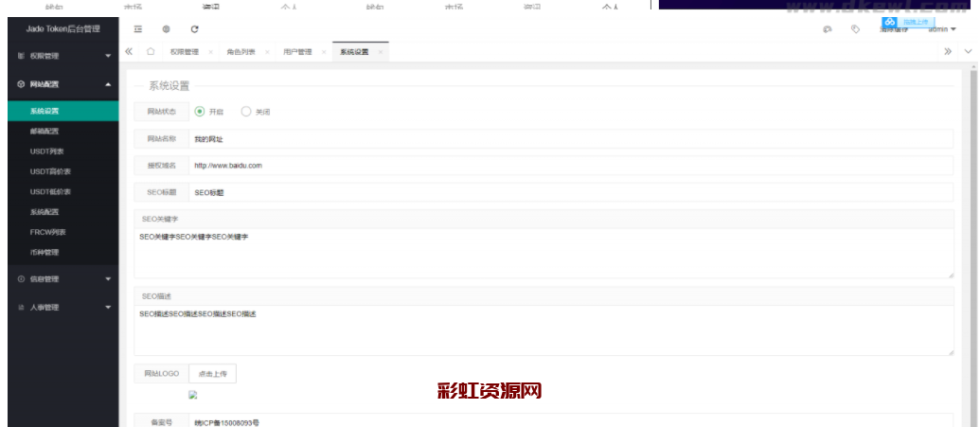Image resolution: width=980 pixels, height=427 pixels.
Task: Select the 开启 website status radio
Action: click(200, 111)
